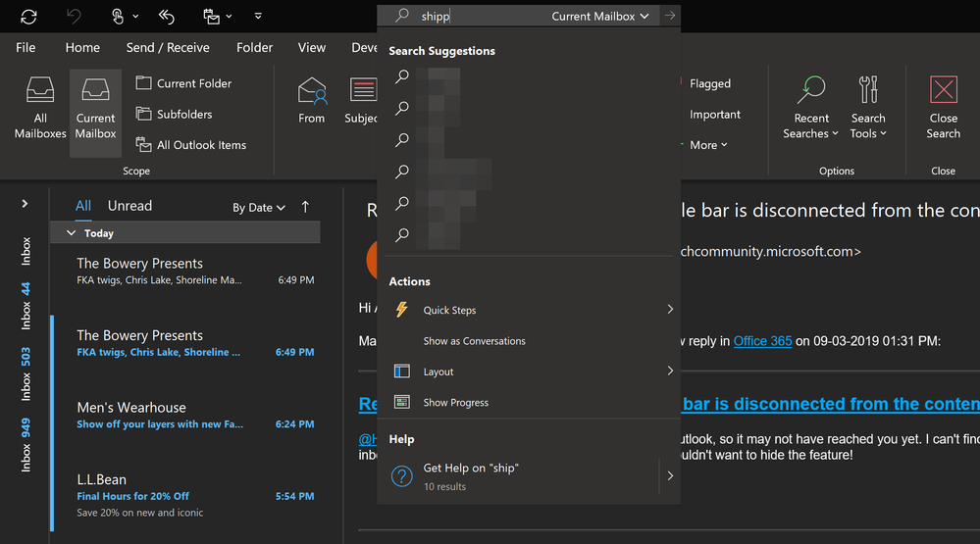Open the Folder ribbon tab
980x544 pixels.
coord(254,47)
